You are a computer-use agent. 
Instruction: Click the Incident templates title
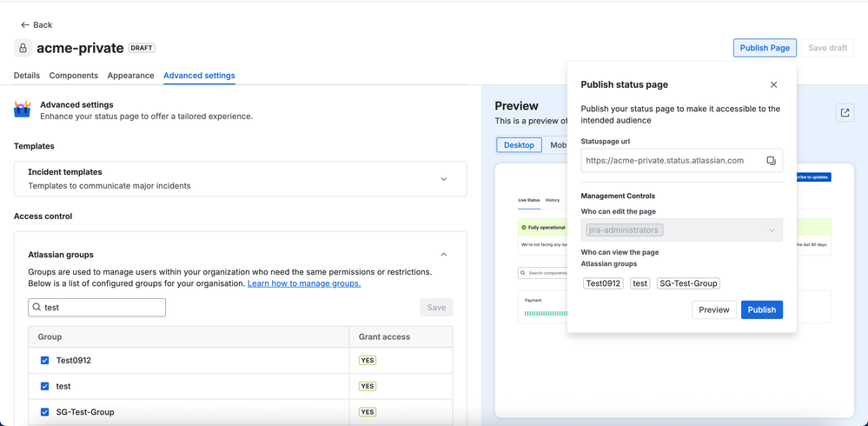[x=65, y=172]
